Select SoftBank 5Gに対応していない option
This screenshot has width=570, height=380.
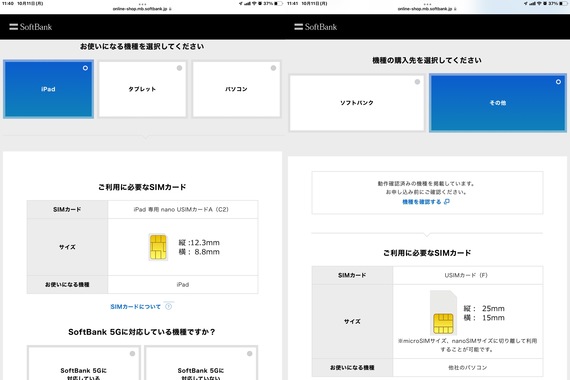[x=201, y=364]
